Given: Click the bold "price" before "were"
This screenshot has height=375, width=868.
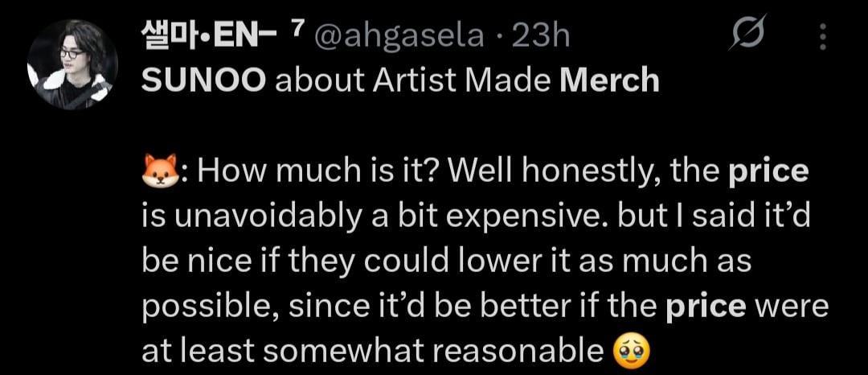Looking at the screenshot, I should [707, 305].
